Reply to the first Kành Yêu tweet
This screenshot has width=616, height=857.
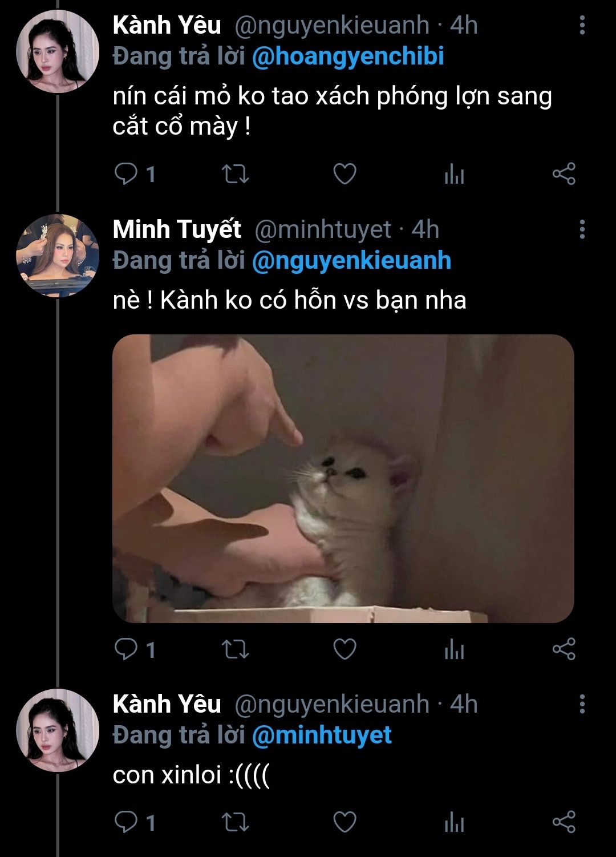[125, 174]
